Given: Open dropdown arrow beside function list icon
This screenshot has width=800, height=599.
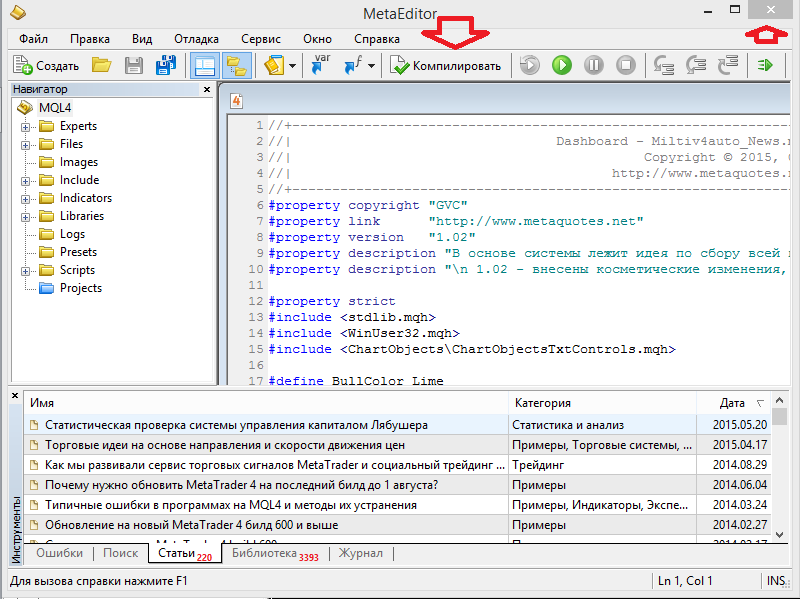Looking at the screenshot, I should click(x=371, y=66).
